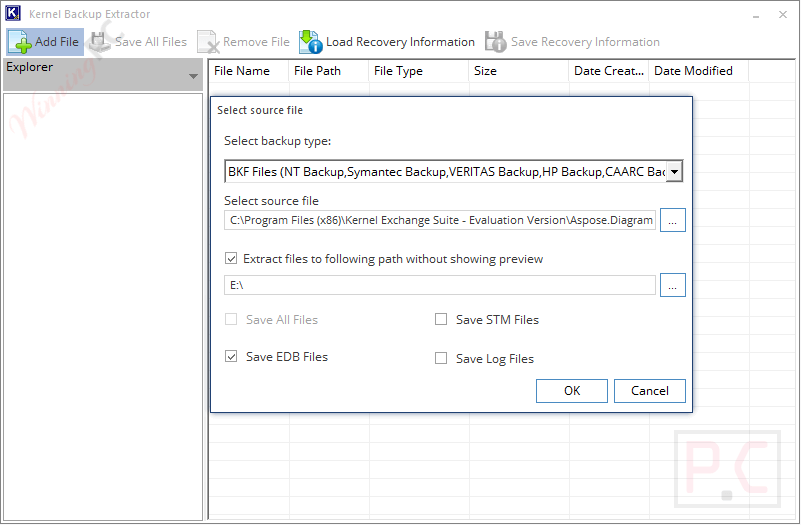Screen dimensions: 801x525
Task: Sort by the File Path column header
Action: [x=328, y=71]
